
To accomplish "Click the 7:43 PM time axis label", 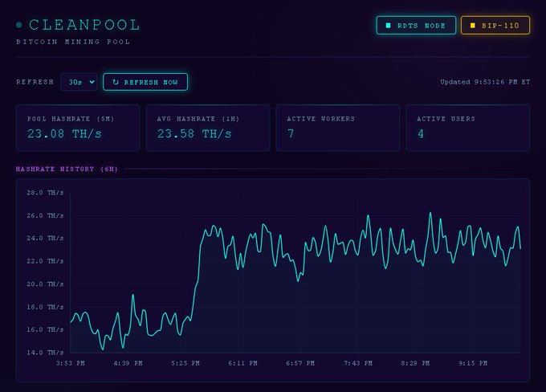I will (358, 363).
